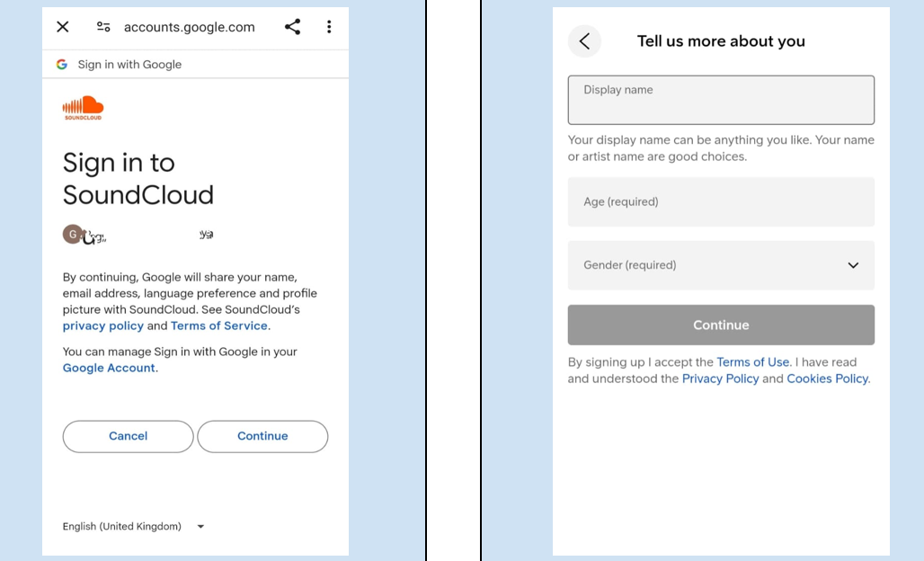924x561 pixels.
Task: Close the Google sign-in page with the X icon
Action: point(63,27)
